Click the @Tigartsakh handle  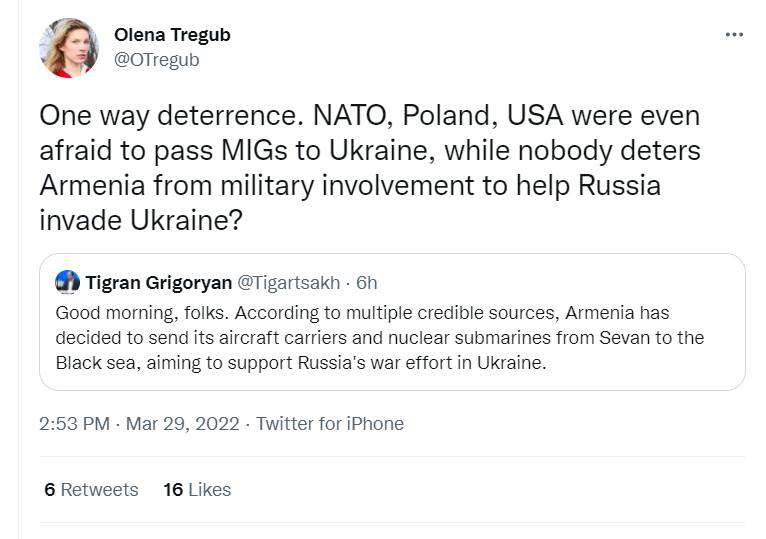pos(290,283)
